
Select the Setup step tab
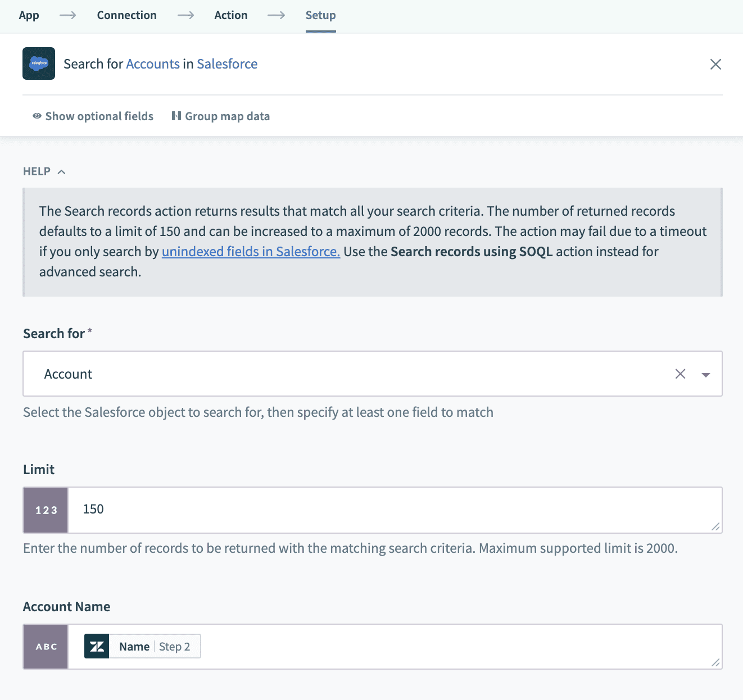tap(320, 15)
